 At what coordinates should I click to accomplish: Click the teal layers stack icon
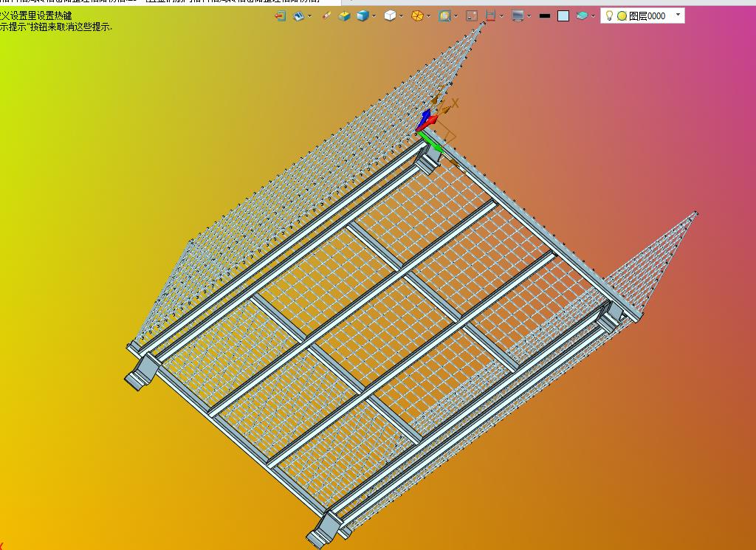coord(582,16)
